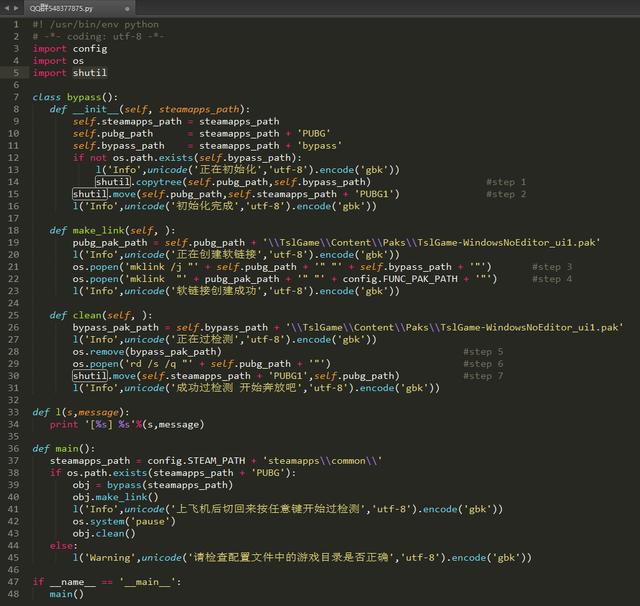Screen dimensions: 640x606
Task: Click the 'steamapps\\common\\' string
Action: tap(322, 461)
